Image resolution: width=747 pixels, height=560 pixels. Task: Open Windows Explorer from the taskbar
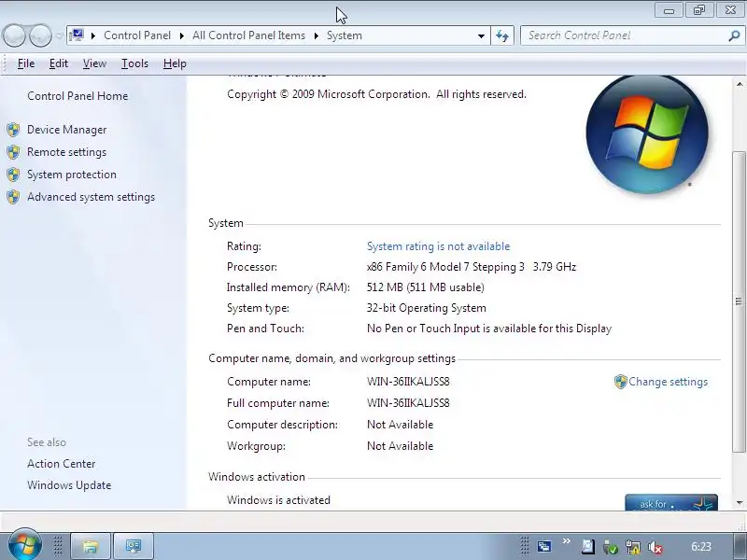(x=91, y=546)
